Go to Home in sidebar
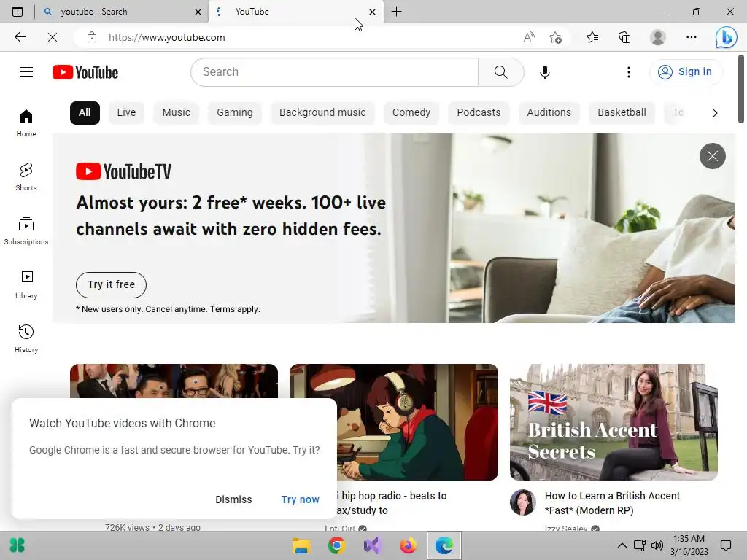Viewport: 747px width, 560px height. [26, 122]
